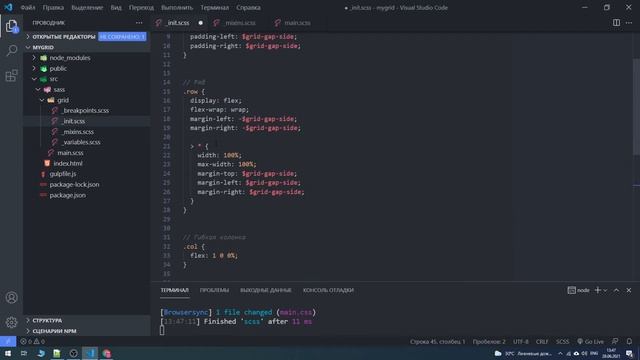Open the terminal launch profile dropdown arrow
The width and height of the screenshot is (640, 360).
click(605, 290)
